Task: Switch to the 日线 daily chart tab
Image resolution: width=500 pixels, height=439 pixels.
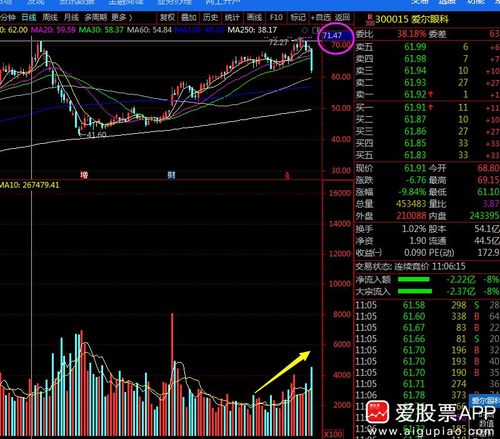Action: point(29,17)
